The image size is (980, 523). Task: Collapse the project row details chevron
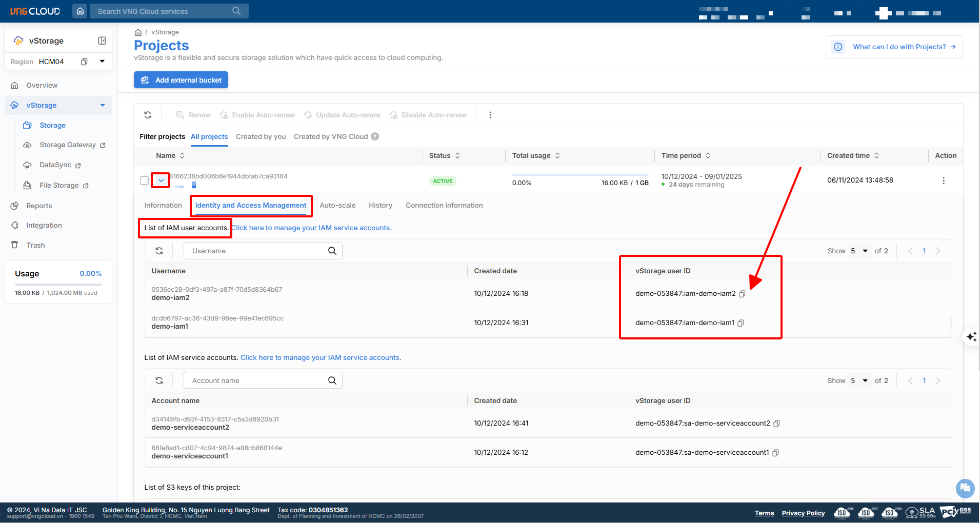161,180
